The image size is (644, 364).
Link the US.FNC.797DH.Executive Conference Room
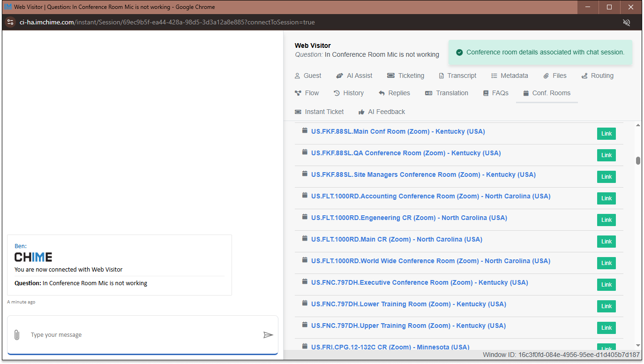[607, 285]
